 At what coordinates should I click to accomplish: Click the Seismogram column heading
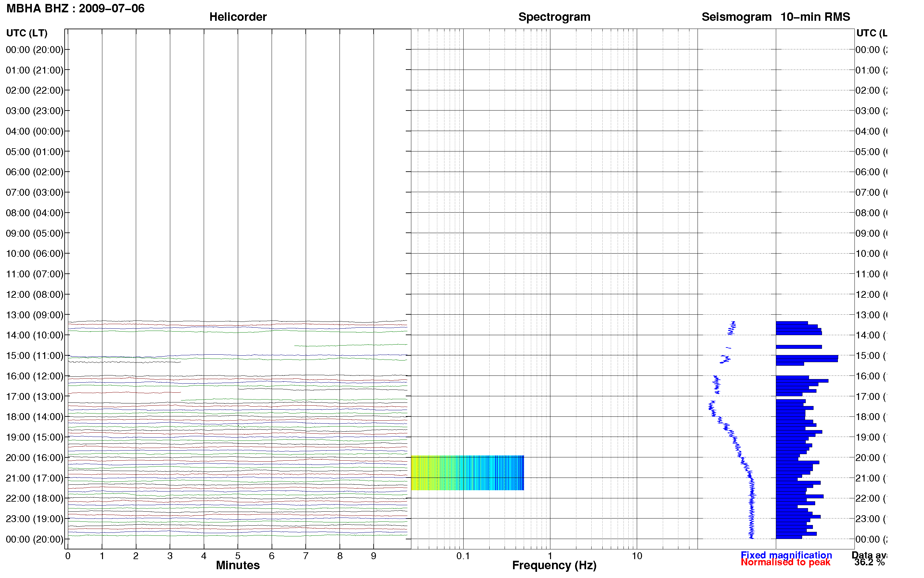(736, 17)
